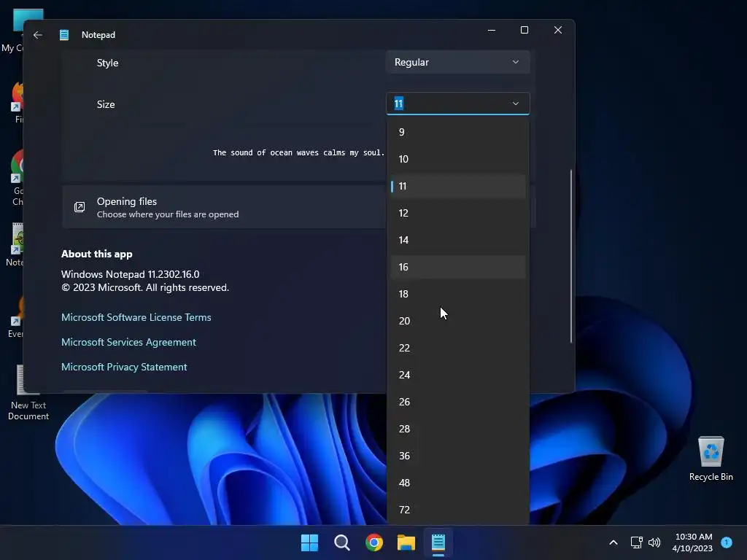Minimize the Notepad window
747x560 pixels.
(x=492, y=30)
